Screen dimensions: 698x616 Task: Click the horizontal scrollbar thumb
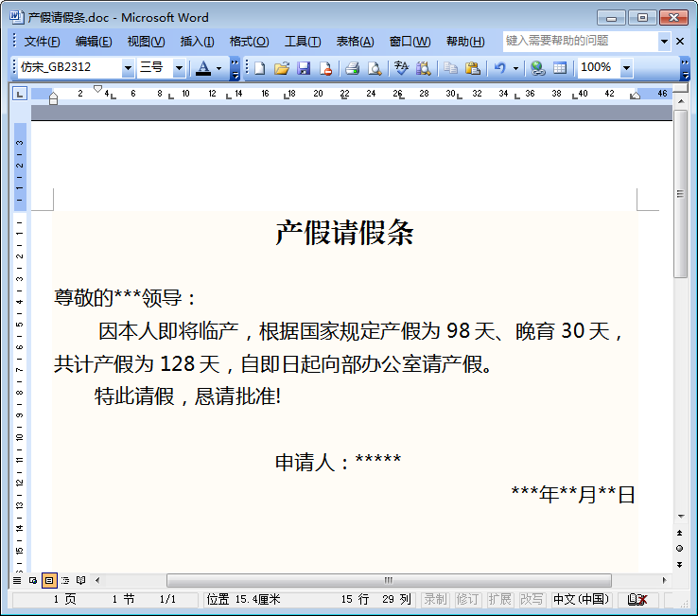click(389, 580)
